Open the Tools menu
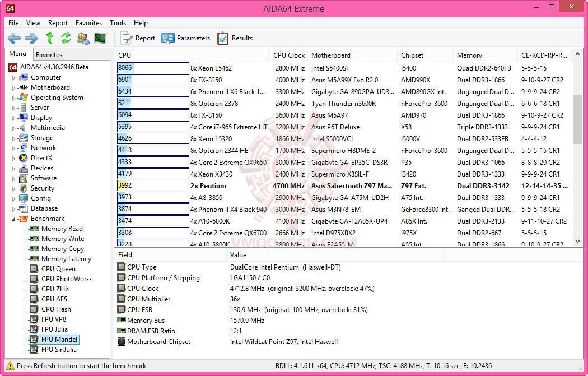 (x=118, y=23)
